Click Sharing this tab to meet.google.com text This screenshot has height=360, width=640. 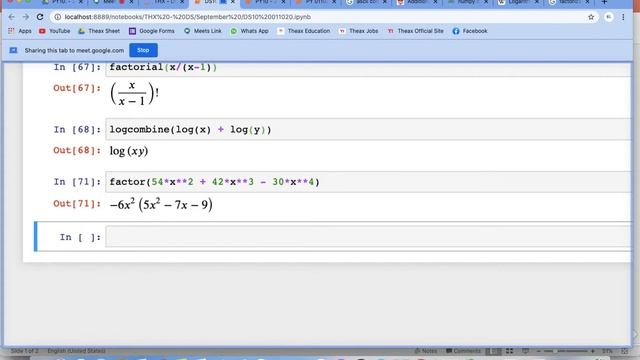(74, 51)
